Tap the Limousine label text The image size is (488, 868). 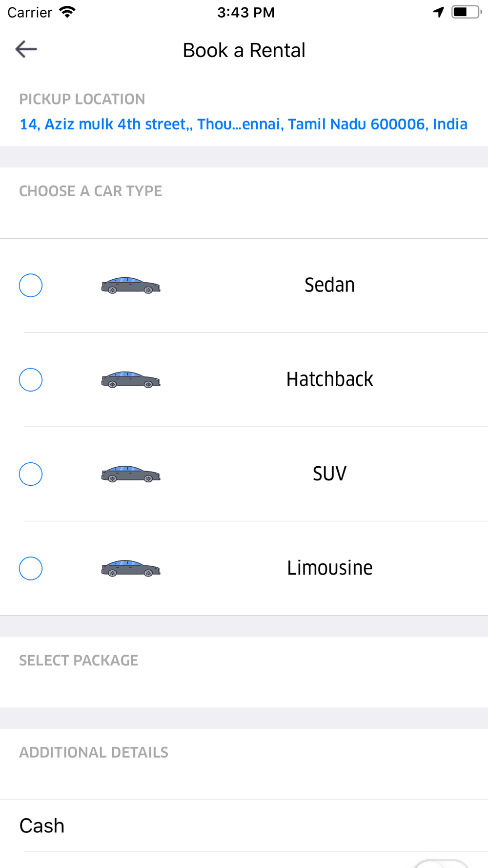pos(329,568)
